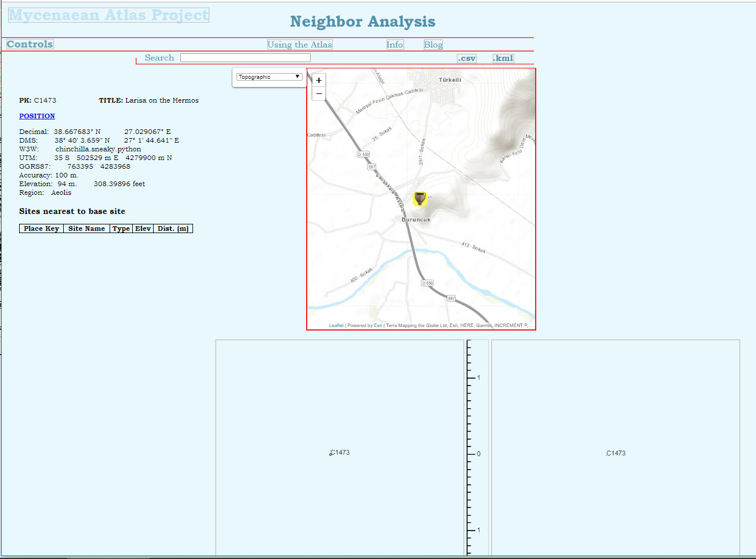Download the .csv file
Viewport: 756px width, 559px height.
(x=467, y=58)
